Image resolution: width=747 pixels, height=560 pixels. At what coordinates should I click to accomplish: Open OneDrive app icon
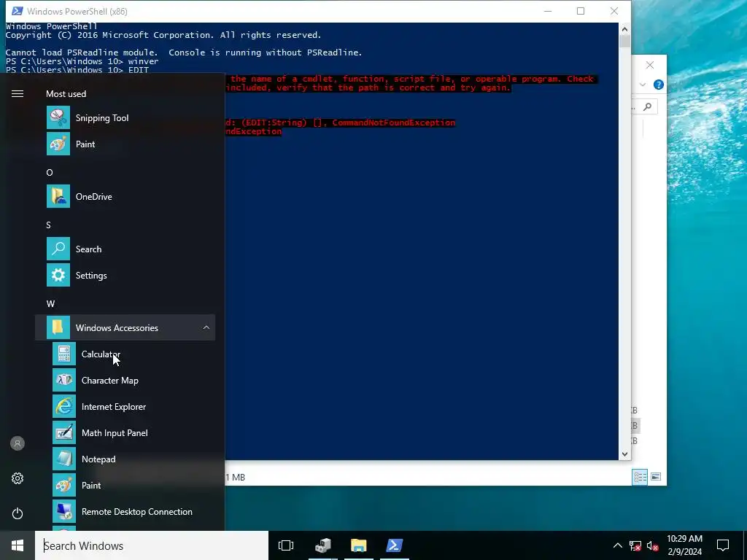click(58, 197)
